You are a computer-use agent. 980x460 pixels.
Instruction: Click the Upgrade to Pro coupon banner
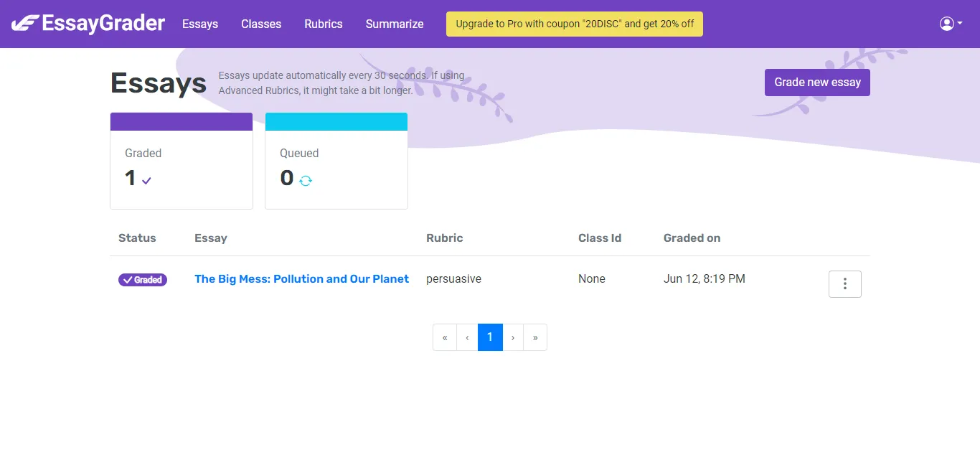[x=575, y=24]
